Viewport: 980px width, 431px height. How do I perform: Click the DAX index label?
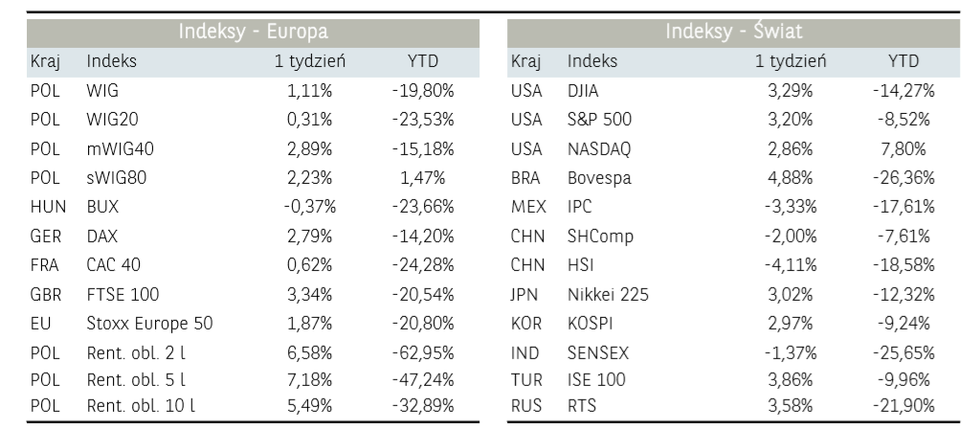[102, 236]
